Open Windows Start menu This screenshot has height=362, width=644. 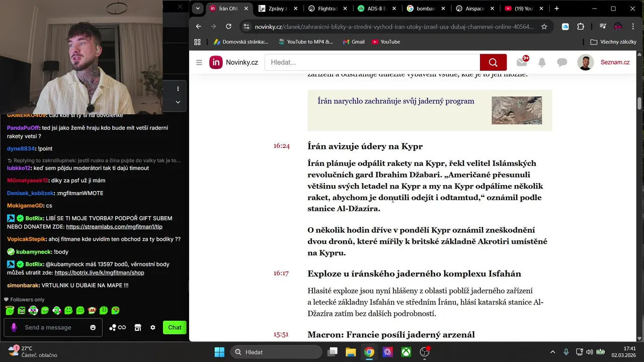coord(219,352)
